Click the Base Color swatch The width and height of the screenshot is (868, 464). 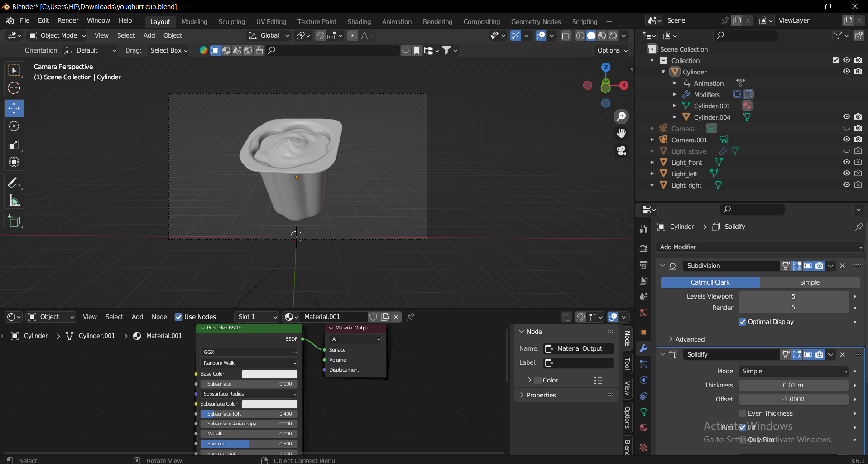(x=269, y=374)
